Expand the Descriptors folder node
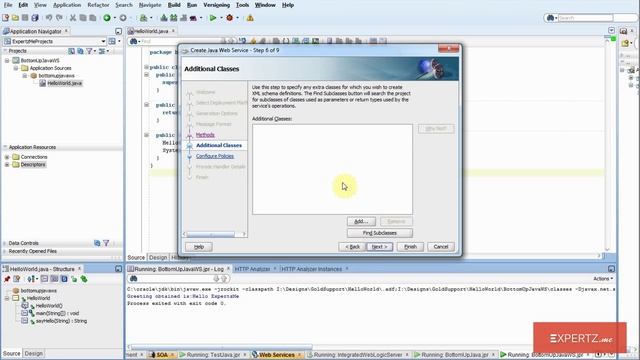This screenshot has width=640, height=360. point(7,165)
